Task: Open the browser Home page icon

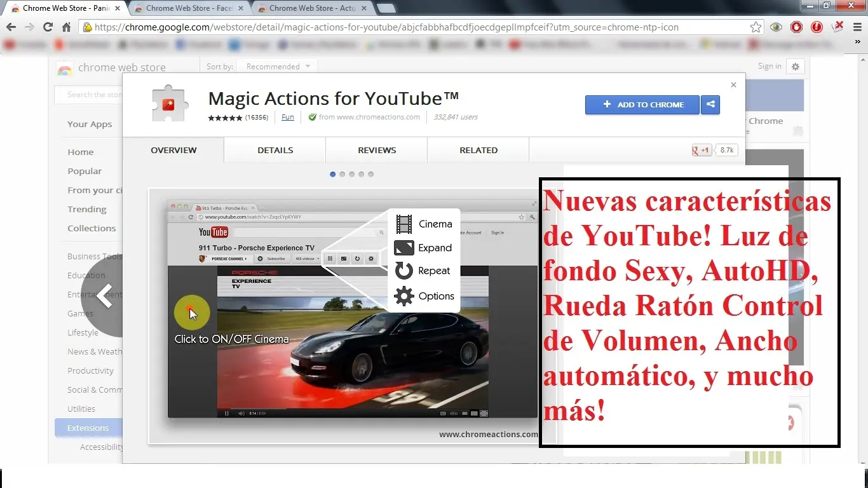Action: (66, 27)
